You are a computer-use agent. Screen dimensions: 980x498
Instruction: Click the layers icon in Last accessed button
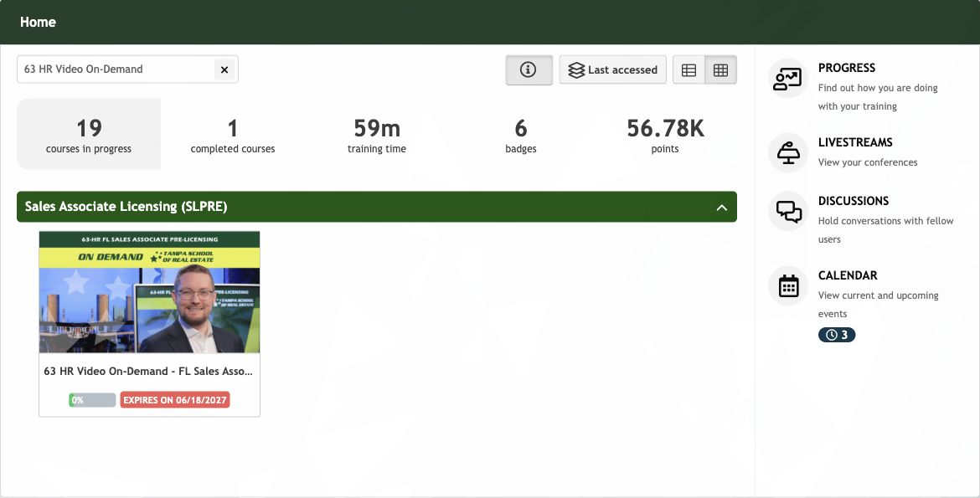click(576, 70)
